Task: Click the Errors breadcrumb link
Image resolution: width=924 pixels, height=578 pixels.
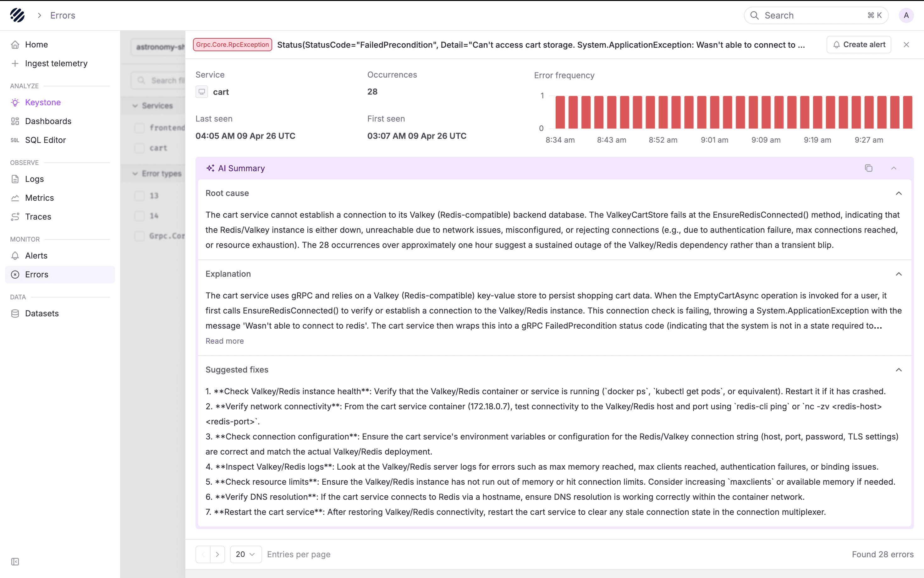Action: pos(63,15)
